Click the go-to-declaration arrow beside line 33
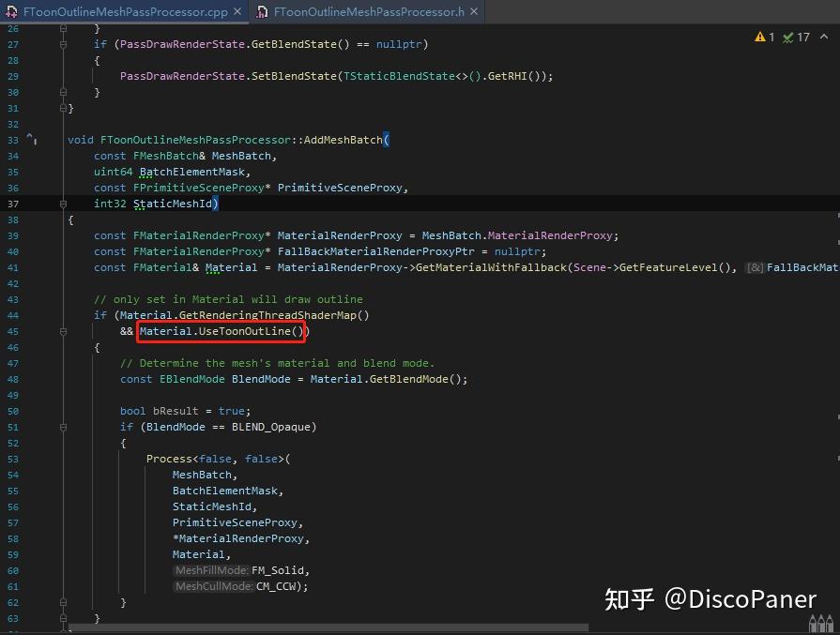Image resolution: width=840 pixels, height=635 pixels. tap(32, 137)
